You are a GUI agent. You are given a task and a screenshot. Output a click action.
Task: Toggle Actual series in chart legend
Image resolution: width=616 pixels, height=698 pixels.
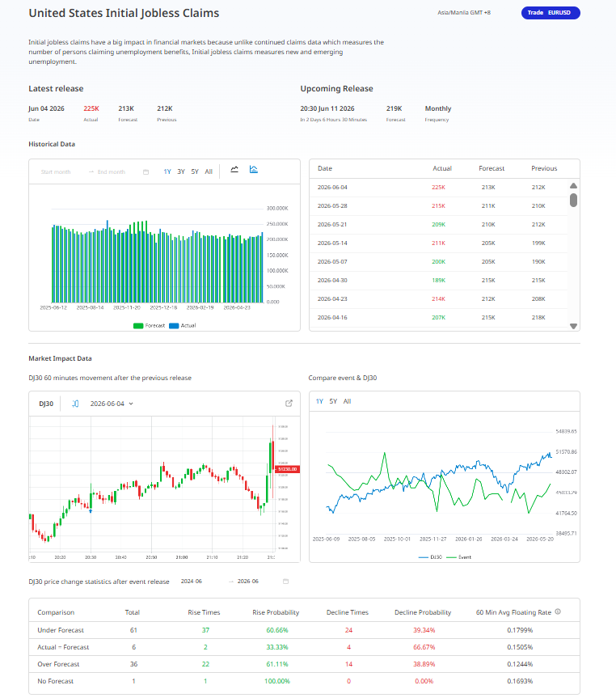(183, 326)
